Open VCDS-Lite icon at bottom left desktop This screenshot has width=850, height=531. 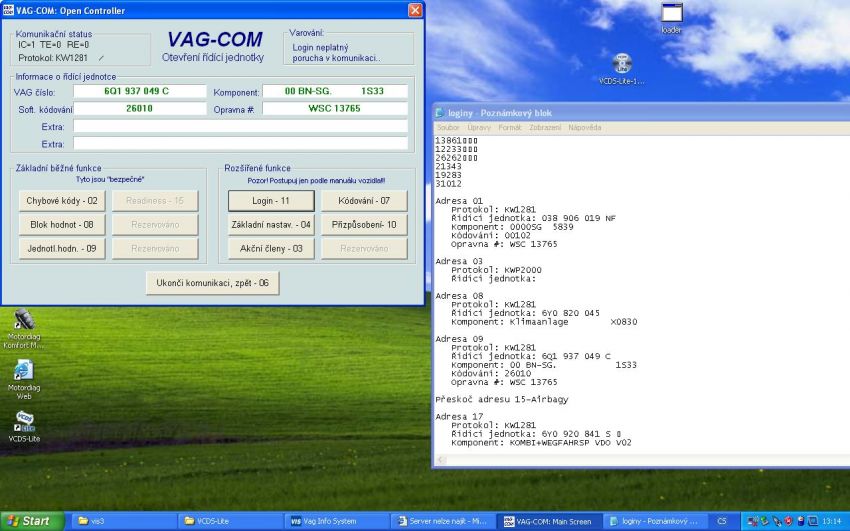point(25,423)
